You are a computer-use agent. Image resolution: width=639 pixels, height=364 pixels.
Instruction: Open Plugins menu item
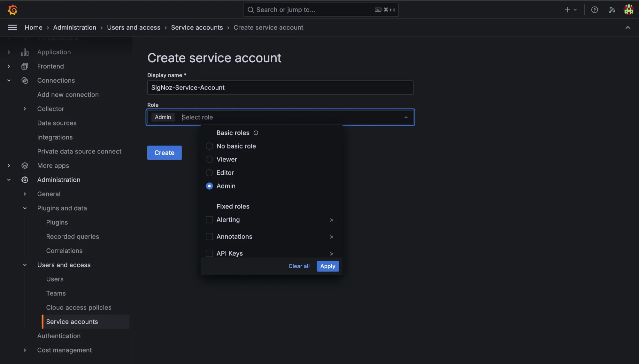[x=57, y=223]
